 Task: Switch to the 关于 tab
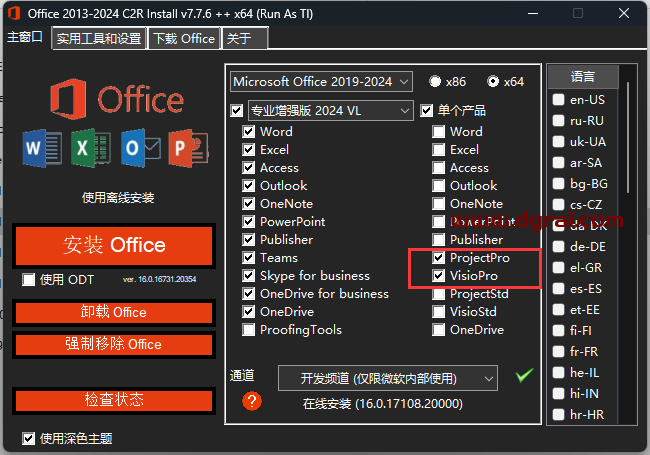(245, 39)
